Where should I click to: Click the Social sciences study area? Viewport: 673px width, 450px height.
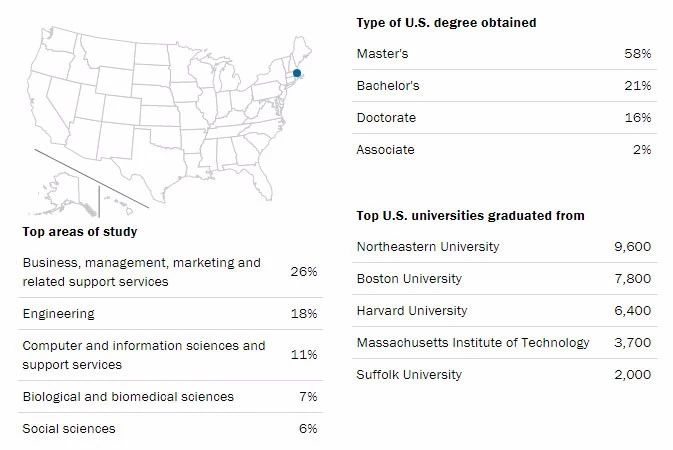point(69,429)
